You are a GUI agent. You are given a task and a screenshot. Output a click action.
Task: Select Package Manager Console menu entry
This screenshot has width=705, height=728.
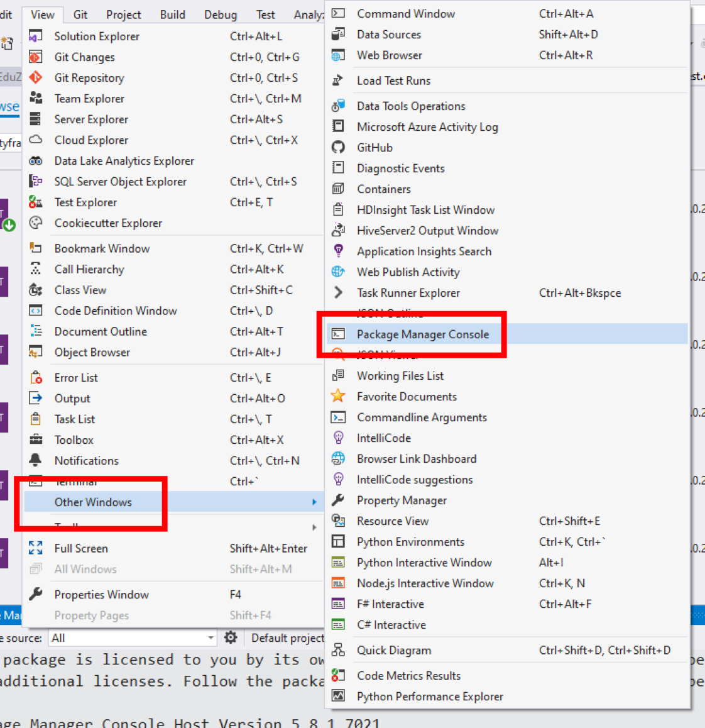pos(507,334)
